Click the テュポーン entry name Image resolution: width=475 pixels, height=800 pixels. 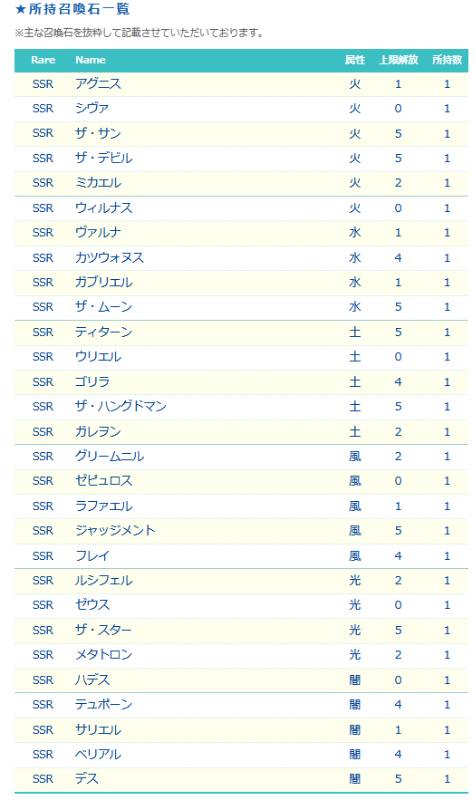pyautogui.click(x=104, y=705)
